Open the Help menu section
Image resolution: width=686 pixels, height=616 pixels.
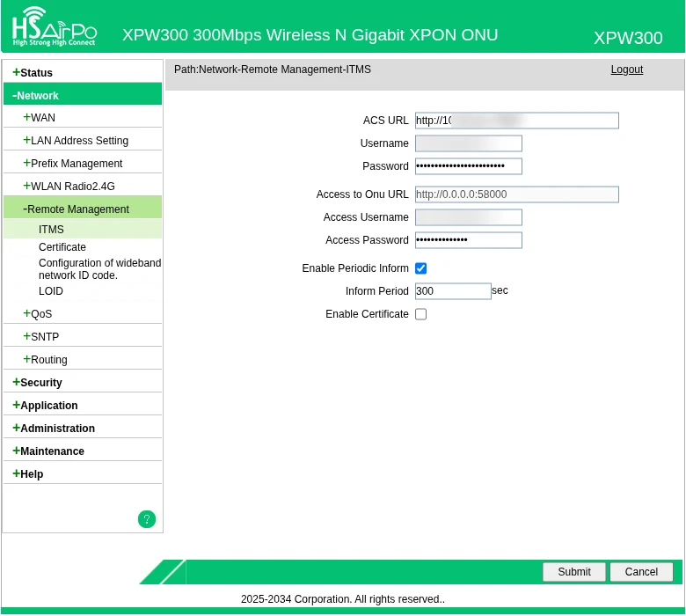point(27,474)
